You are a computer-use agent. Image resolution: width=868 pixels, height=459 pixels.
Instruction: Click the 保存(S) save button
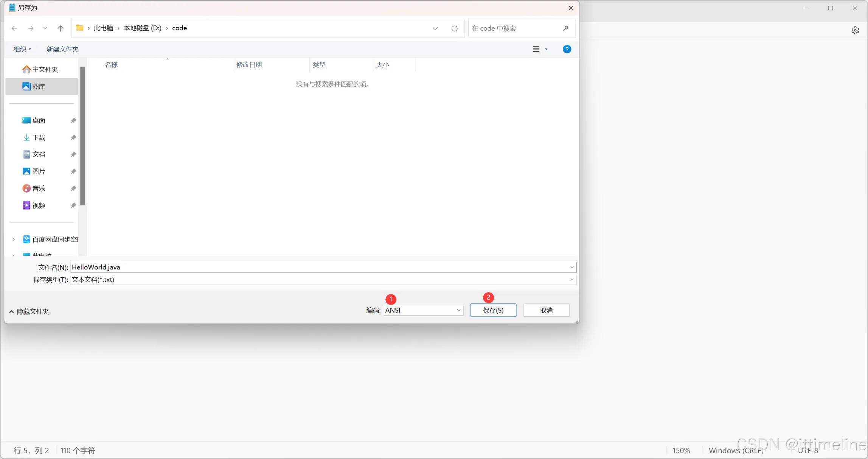493,310
